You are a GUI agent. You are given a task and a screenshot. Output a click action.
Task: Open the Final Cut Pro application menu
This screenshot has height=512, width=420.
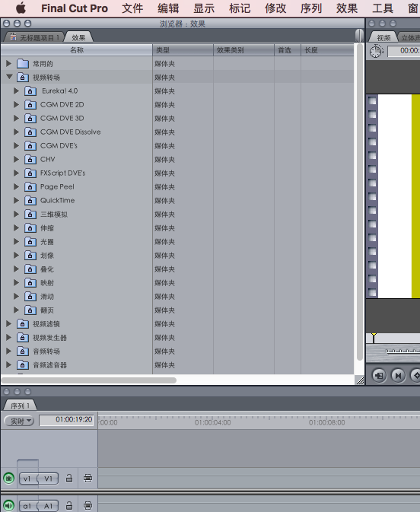(75, 8)
